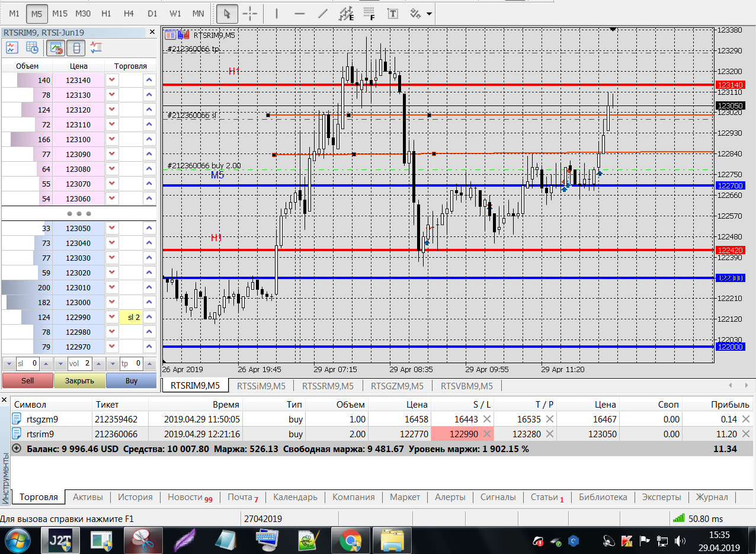The image size is (756, 554).
Task: Expand the Баланс summary row plus icon
Action: coord(16,449)
